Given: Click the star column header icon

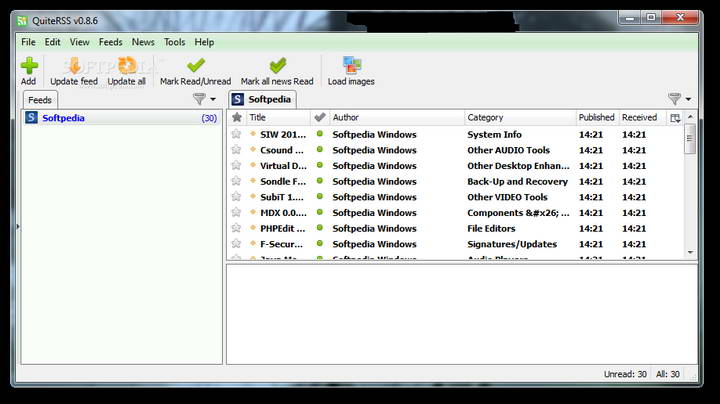Looking at the screenshot, I should pyautogui.click(x=237, y=118).
